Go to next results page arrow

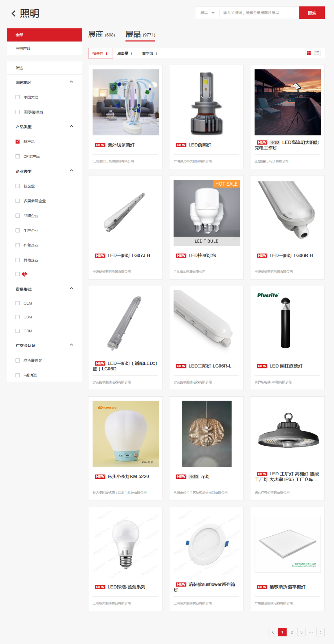(320, 632)
